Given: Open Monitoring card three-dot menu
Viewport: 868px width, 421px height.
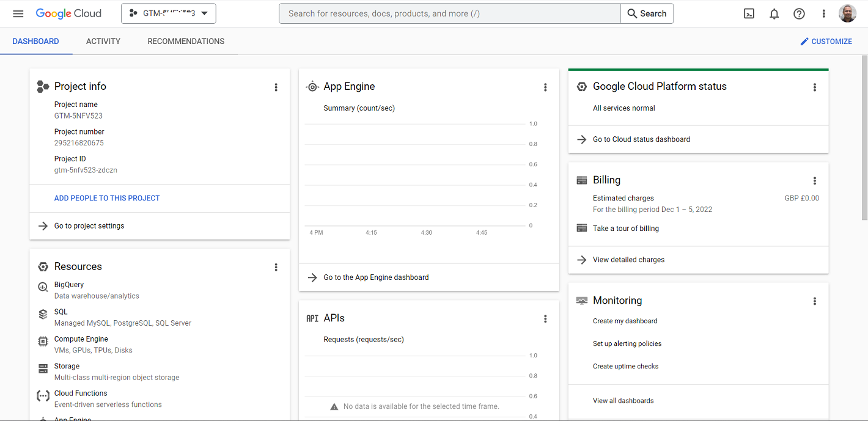Looking at the screenshot, I should (x=814, y=301).
